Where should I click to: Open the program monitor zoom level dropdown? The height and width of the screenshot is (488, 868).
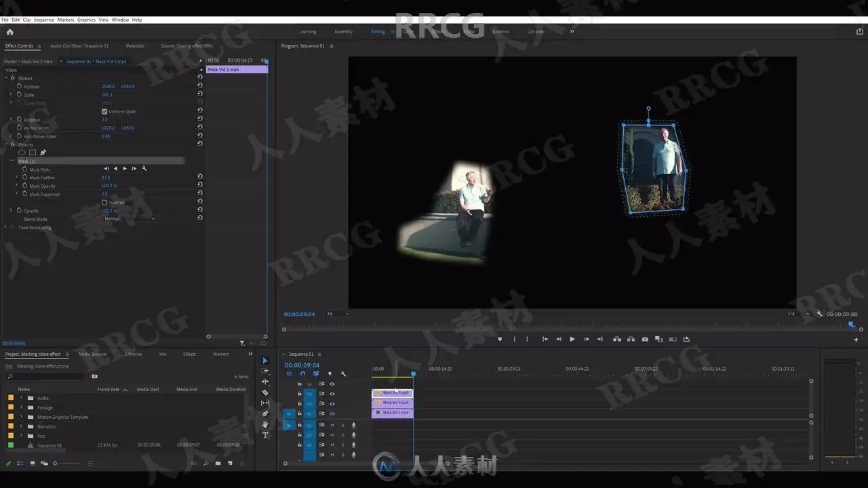pyautogui.click(x=338, y=314)
